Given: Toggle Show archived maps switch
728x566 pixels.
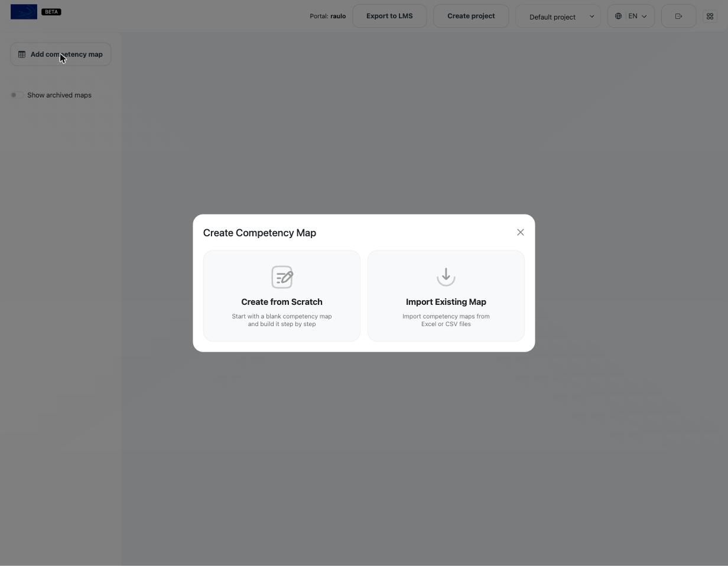Looking at the screenshot, I should pos(17,95).
